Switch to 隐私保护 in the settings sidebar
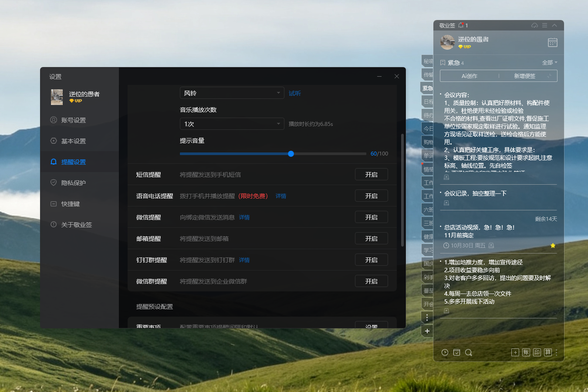This screenshot has width=588, height=392. 79,183
